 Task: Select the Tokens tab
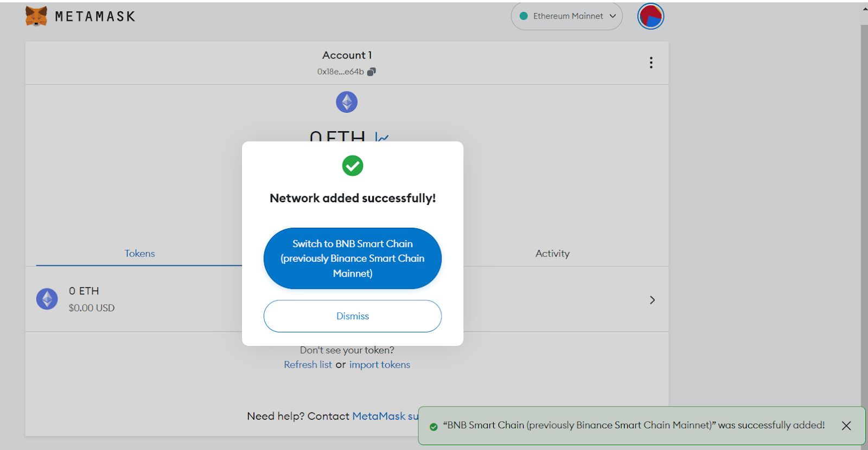coord(139,253)
